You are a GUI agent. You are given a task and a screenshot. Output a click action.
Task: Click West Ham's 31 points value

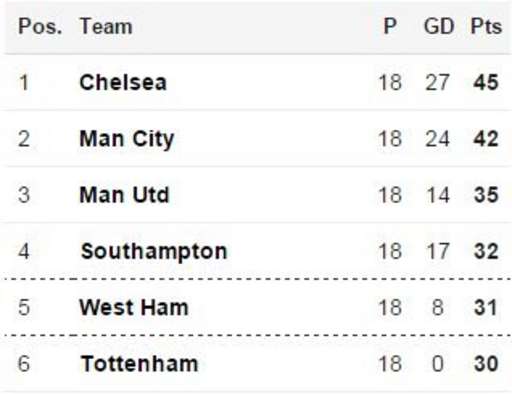(486, 307)
